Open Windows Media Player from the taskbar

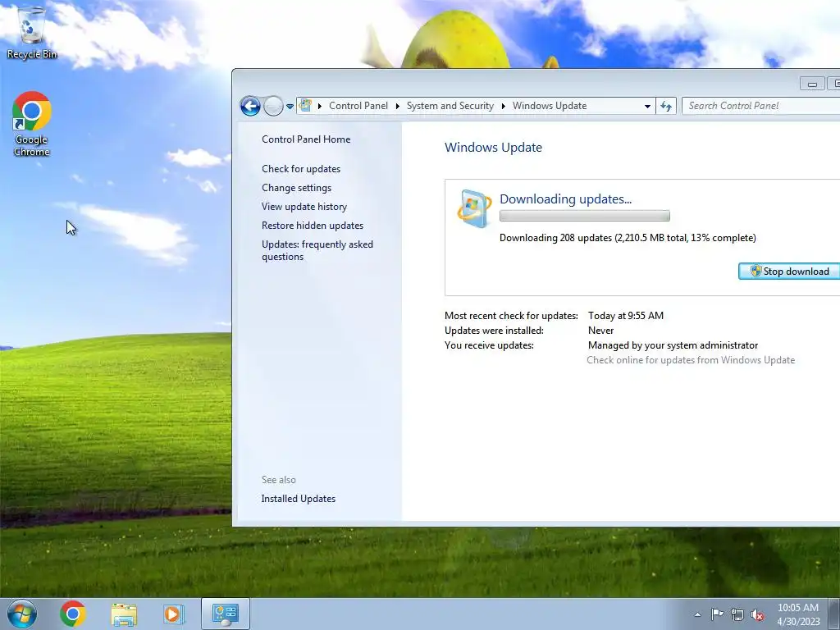173,614
